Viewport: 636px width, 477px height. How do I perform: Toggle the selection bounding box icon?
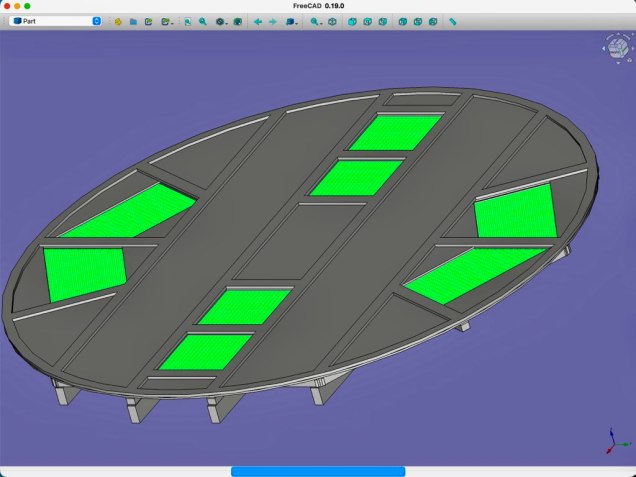pyautogui.click(x=237, y=21)
